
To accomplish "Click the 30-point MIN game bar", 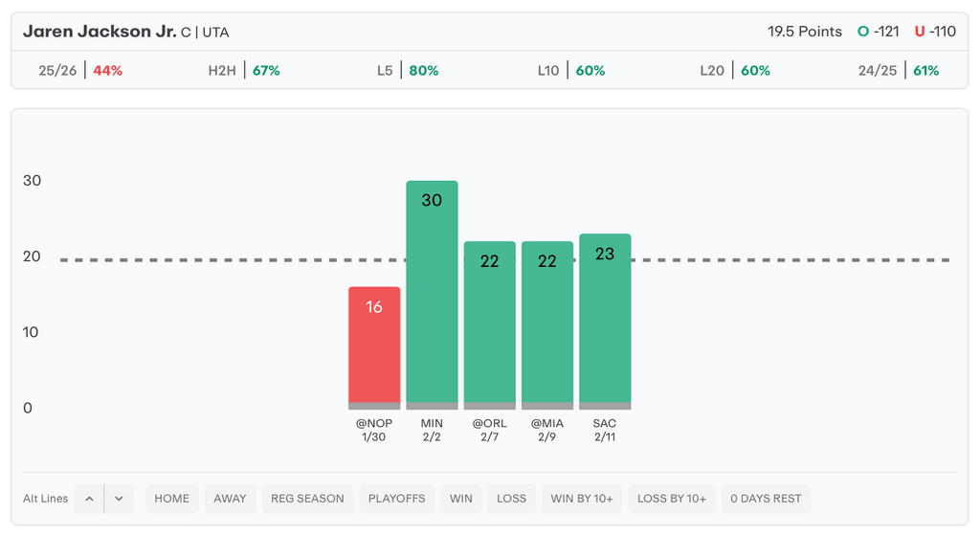I will [x=432, y=292].
